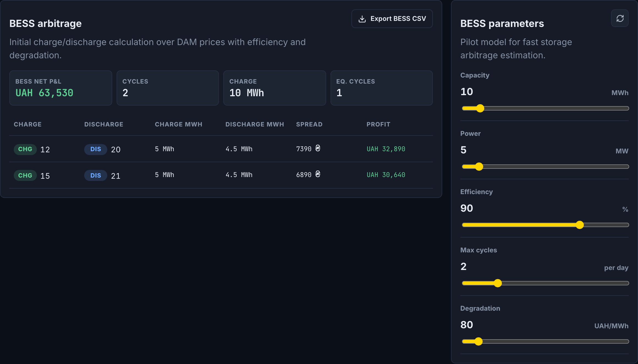This screenshot has height=364, width=638.
Task: Click the download icon on Export button
Action: (362, 19)
